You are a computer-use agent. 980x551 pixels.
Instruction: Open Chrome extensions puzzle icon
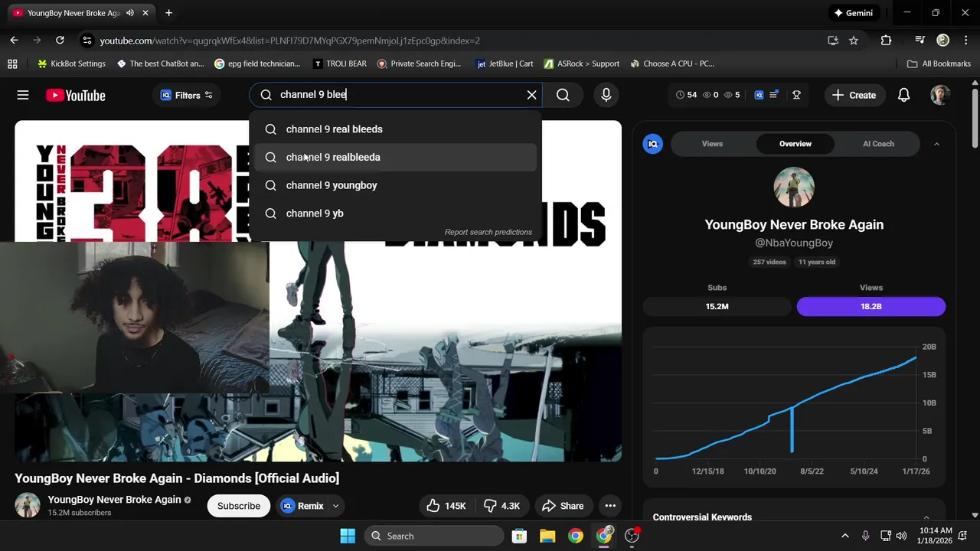tap(886, 41)
